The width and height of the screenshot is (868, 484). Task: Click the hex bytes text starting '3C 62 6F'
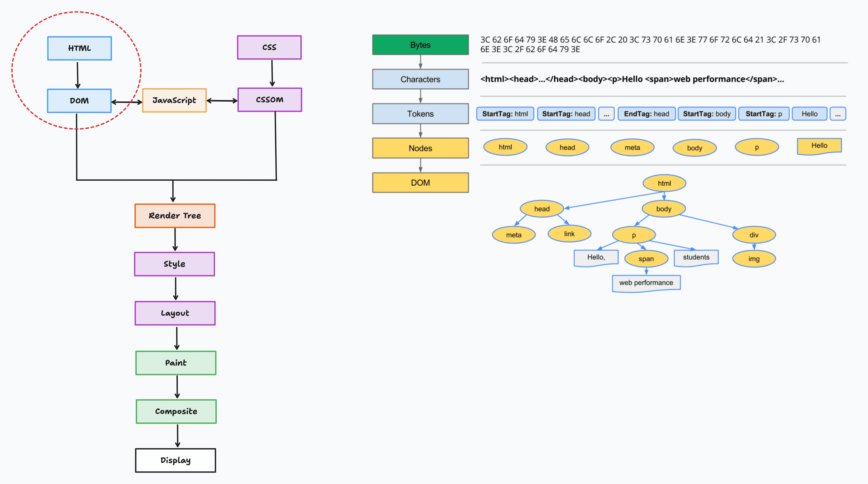coord(650,44)
